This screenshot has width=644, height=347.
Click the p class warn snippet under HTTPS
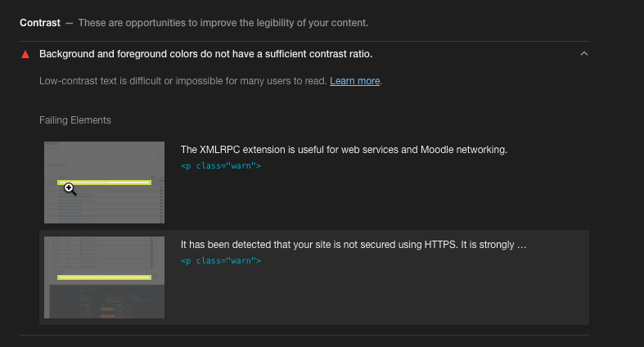pos(221,261)
